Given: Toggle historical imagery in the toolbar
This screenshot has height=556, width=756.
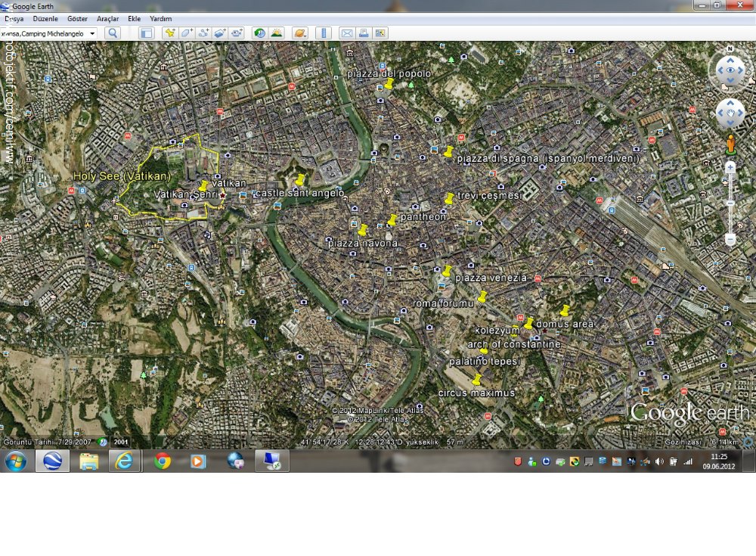Looking at the screenshot, I should (260, 33).
